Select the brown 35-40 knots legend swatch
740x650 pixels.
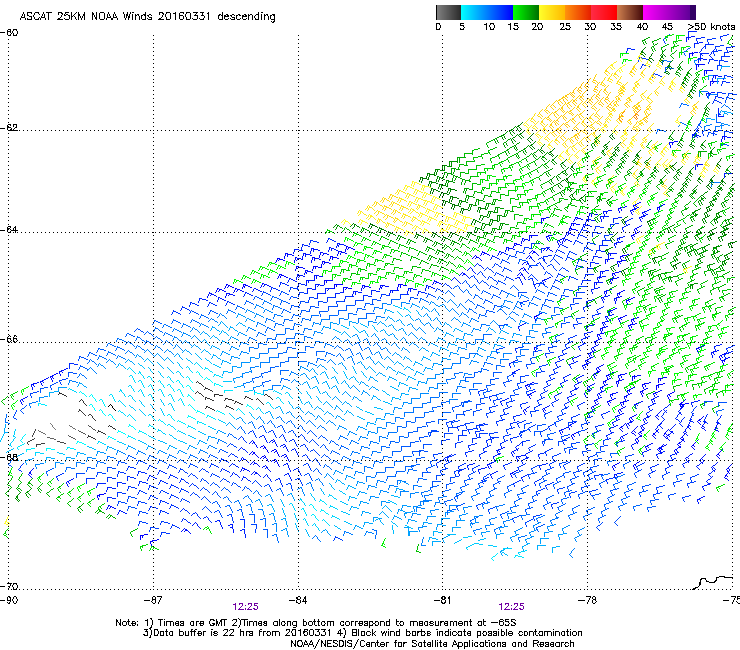click(x=630, y=12)
